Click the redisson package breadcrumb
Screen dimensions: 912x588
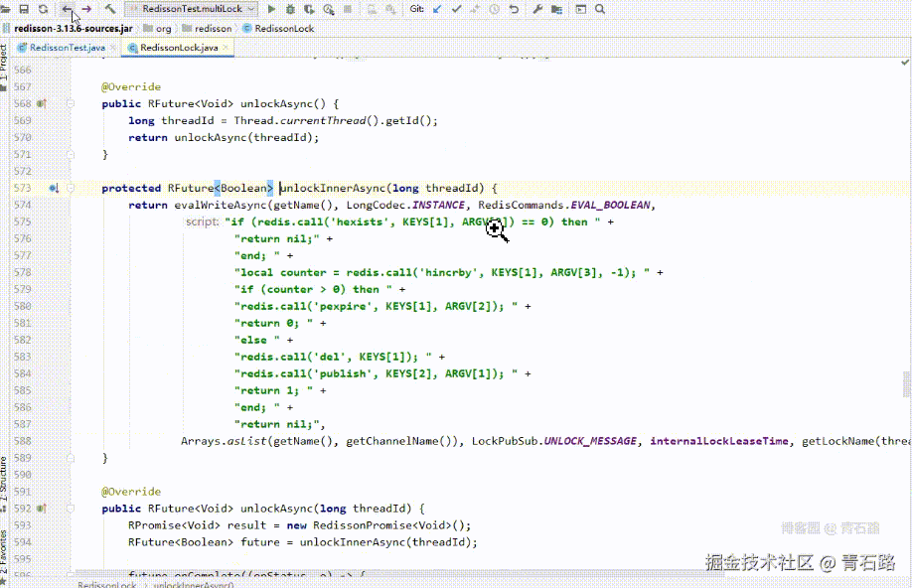coord(207,29)
